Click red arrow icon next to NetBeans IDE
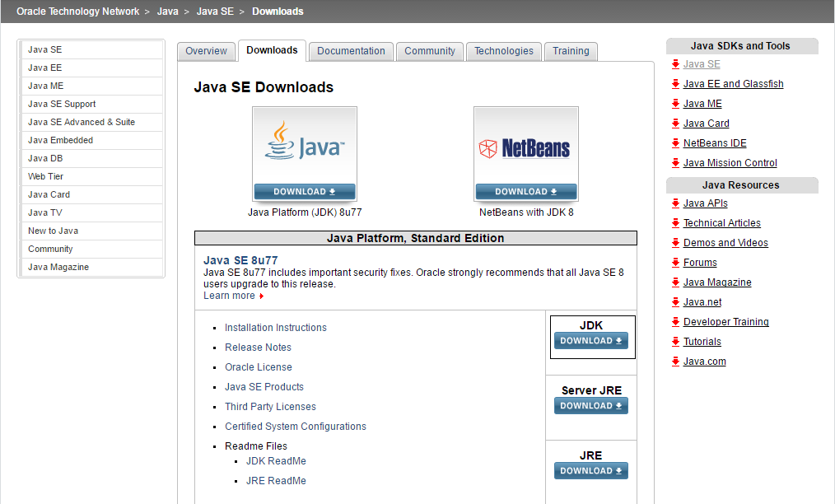Viewport: 835px width, 504px height. tap(675, 142)
